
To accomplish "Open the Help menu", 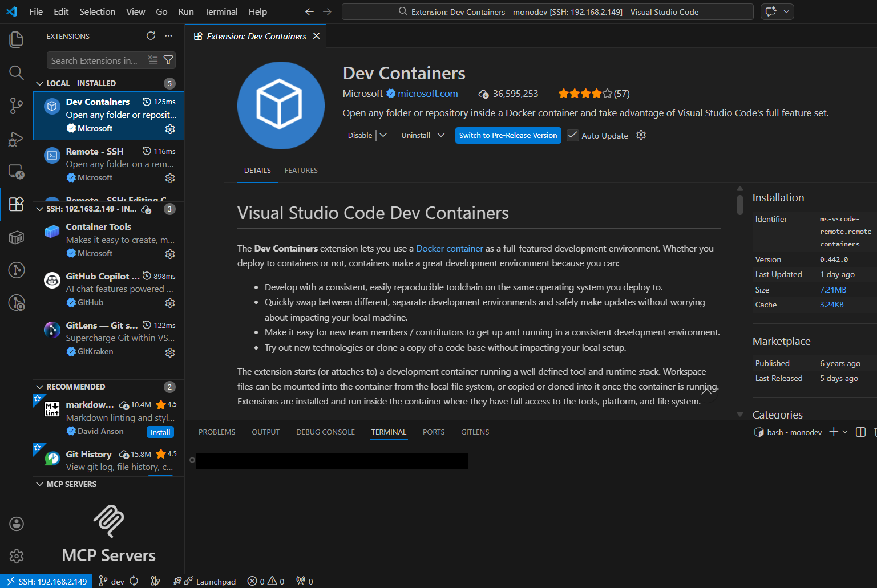I will tap(257, 11).
